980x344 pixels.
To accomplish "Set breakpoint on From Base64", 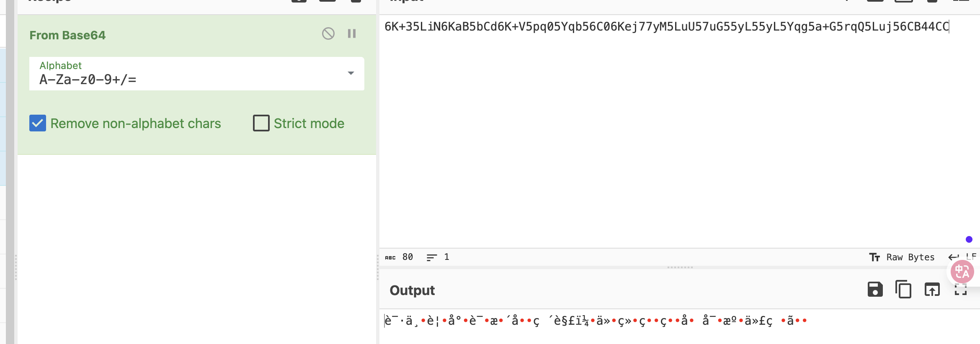I will 352,33.
